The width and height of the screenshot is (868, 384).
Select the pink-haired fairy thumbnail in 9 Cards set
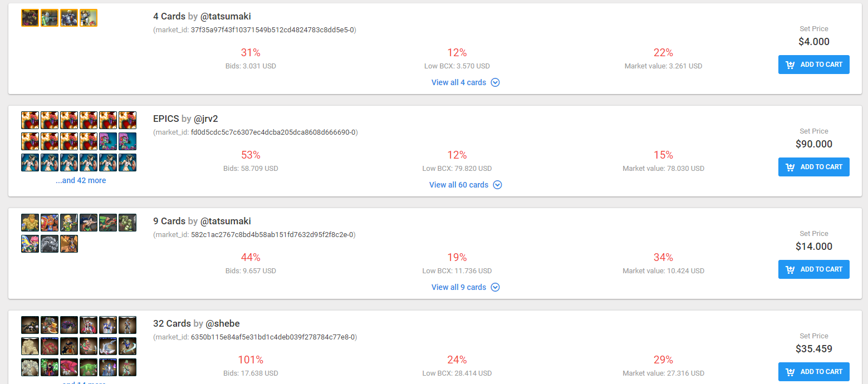point(30,244)
